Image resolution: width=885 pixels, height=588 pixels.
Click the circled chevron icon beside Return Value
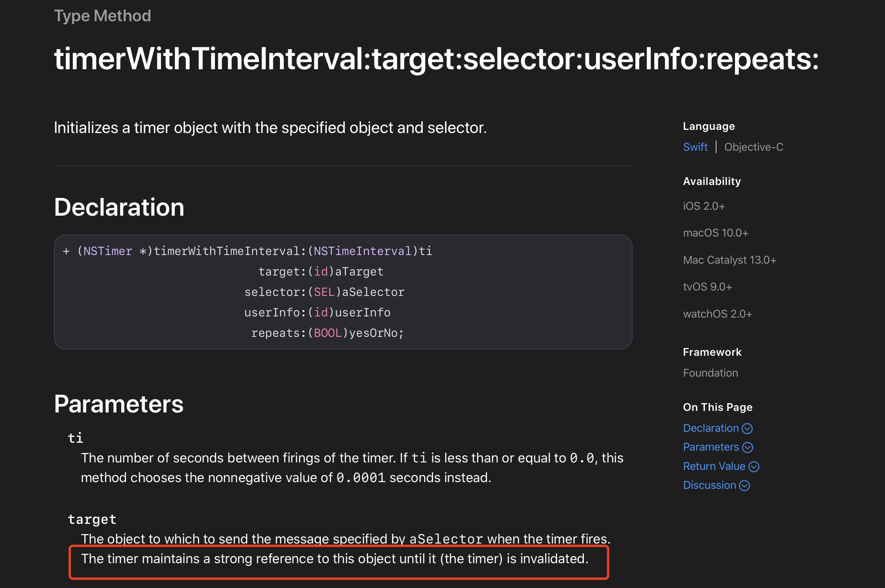click(x=754, y=466)
